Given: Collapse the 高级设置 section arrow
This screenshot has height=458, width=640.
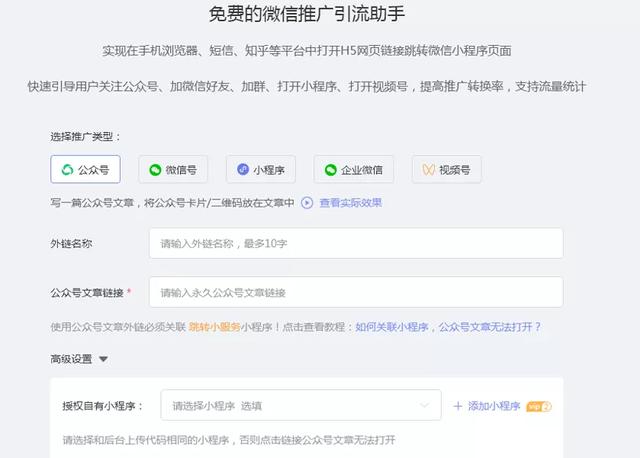Looking at the screenshot, I should tap(103, 359).
